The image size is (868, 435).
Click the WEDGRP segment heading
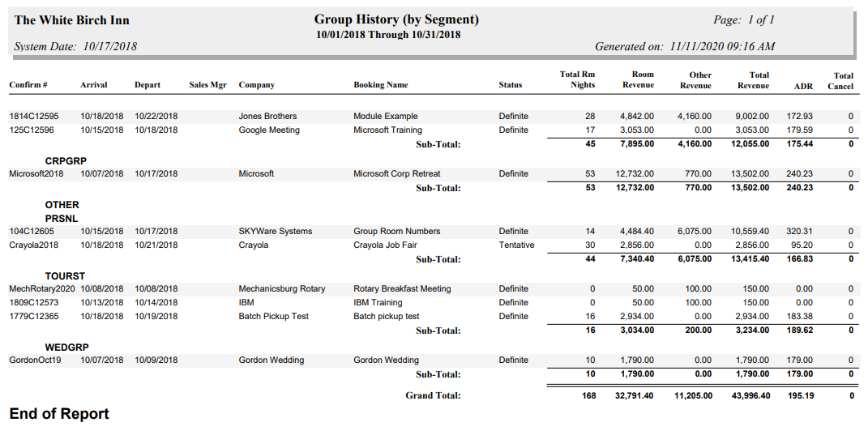(67, 348)
